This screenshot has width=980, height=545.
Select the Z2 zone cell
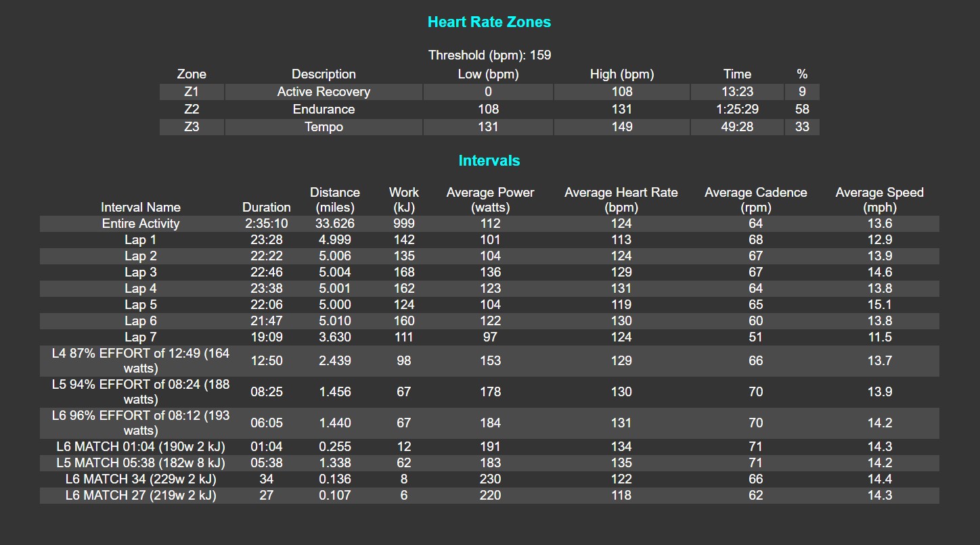[192, 110]
